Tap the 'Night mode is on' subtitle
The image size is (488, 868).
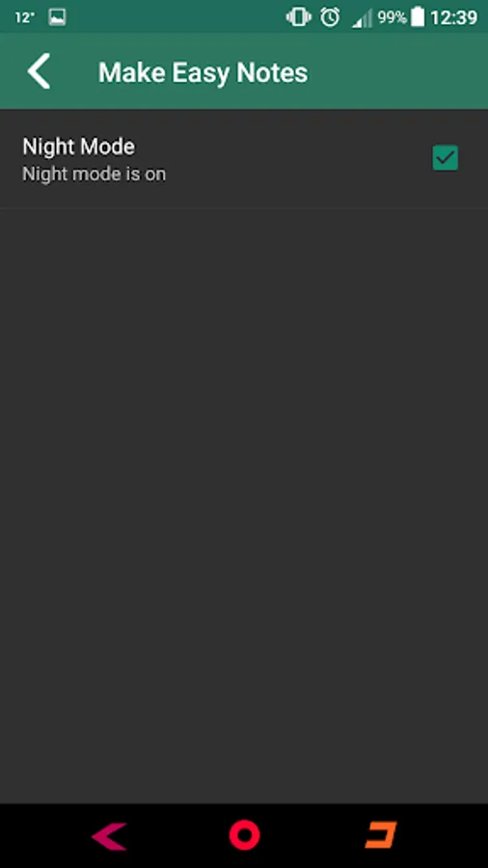[x=95, y=175]
